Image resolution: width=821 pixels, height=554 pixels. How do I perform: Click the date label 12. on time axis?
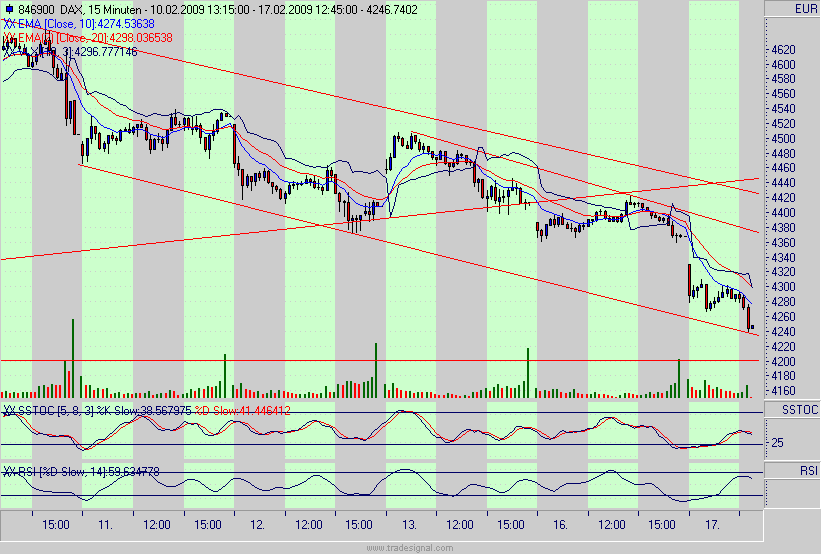pyautogui.click(x=258, y=525)
